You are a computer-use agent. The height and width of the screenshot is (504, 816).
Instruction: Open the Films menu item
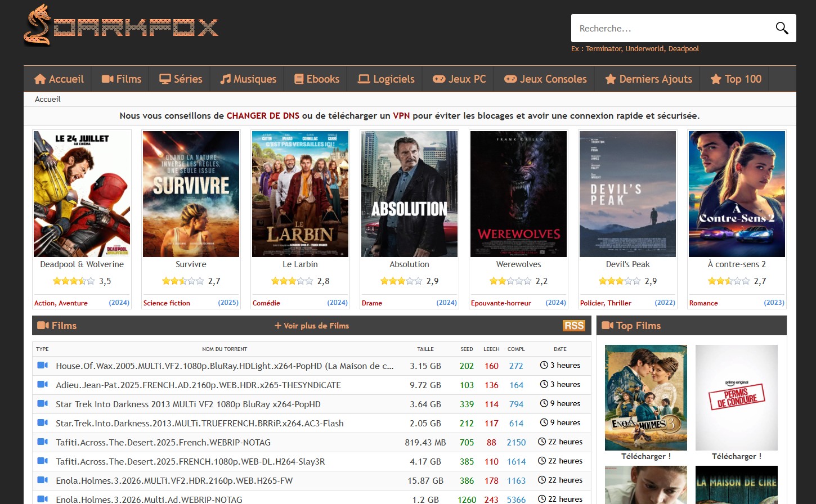coord(122,79)
